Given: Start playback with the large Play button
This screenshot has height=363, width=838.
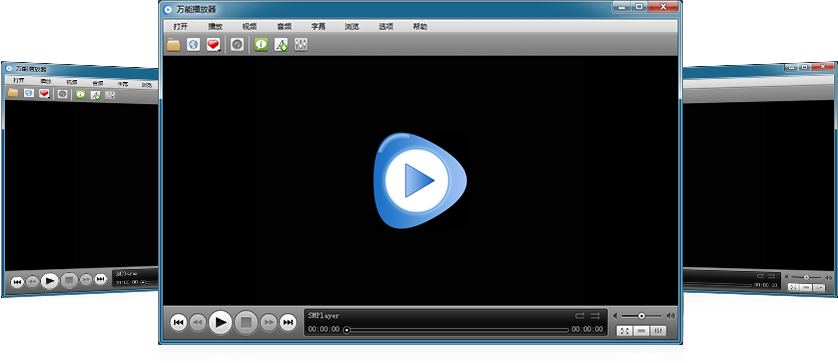Looking at the screenshot, I should click(220, 322).
